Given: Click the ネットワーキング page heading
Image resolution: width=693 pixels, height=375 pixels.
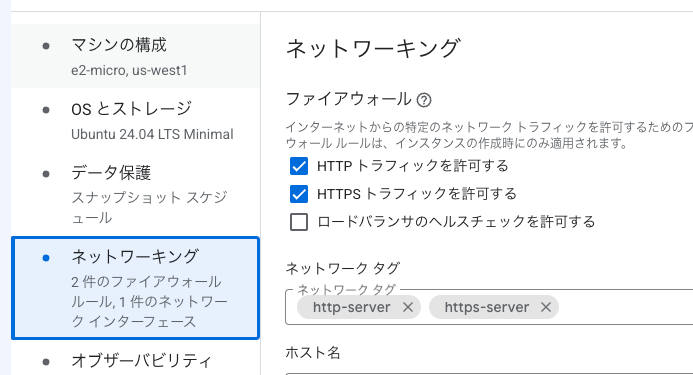Looking at the screenshot, I should 373,48.
